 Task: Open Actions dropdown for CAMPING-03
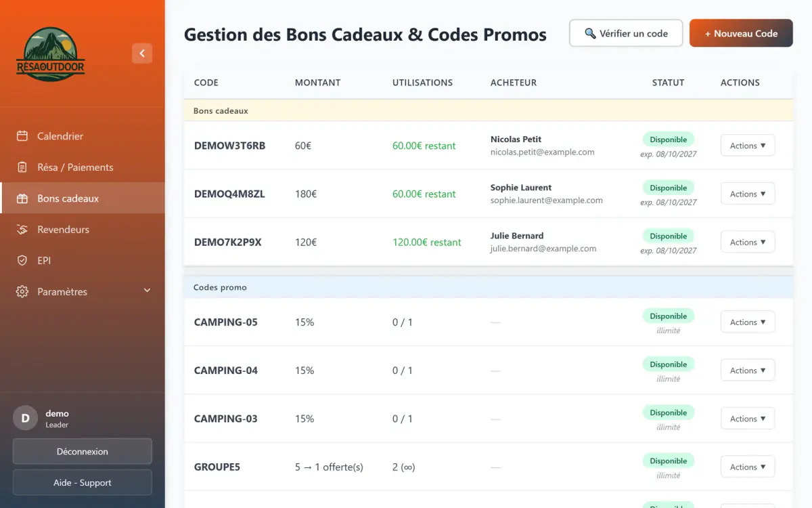[x=748, y=419]
